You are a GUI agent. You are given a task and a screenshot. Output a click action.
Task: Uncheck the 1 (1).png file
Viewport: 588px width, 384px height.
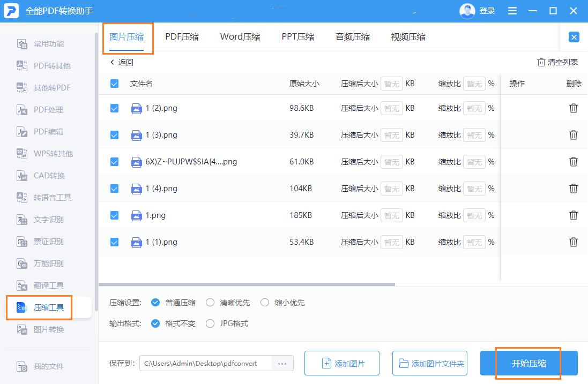114,242
